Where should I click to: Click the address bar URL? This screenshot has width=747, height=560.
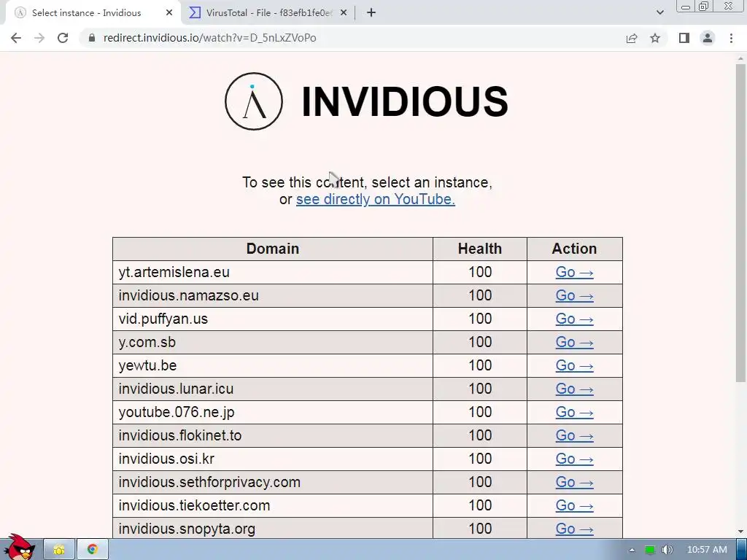[209, 38]
